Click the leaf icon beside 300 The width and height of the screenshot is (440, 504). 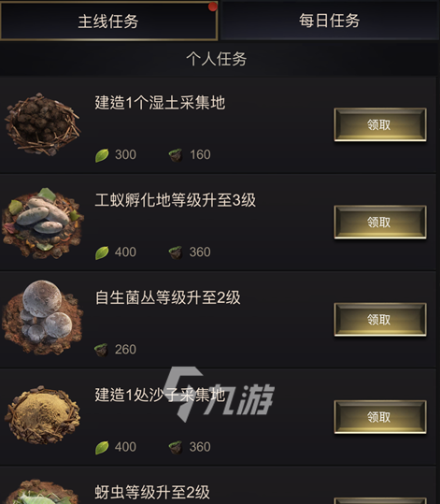[x=102, y=155]
